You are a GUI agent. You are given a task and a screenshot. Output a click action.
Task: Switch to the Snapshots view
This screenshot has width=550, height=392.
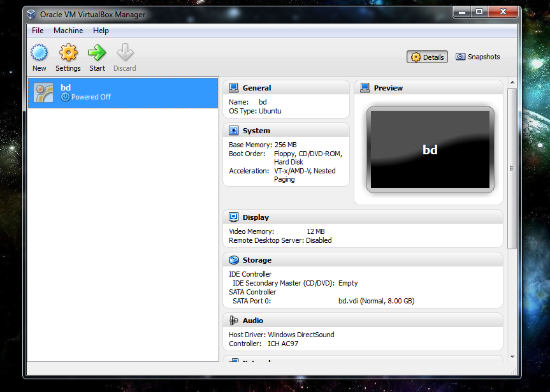(478, 57)
